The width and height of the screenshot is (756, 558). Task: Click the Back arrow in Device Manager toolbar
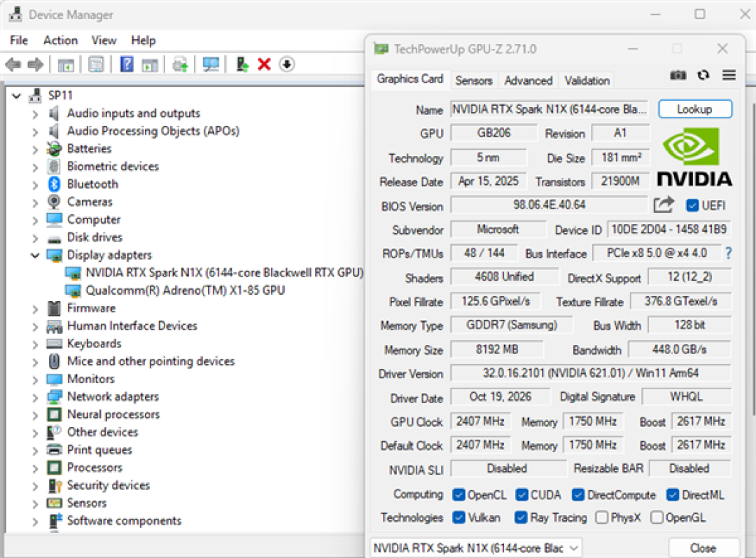(x=13, y=64)
